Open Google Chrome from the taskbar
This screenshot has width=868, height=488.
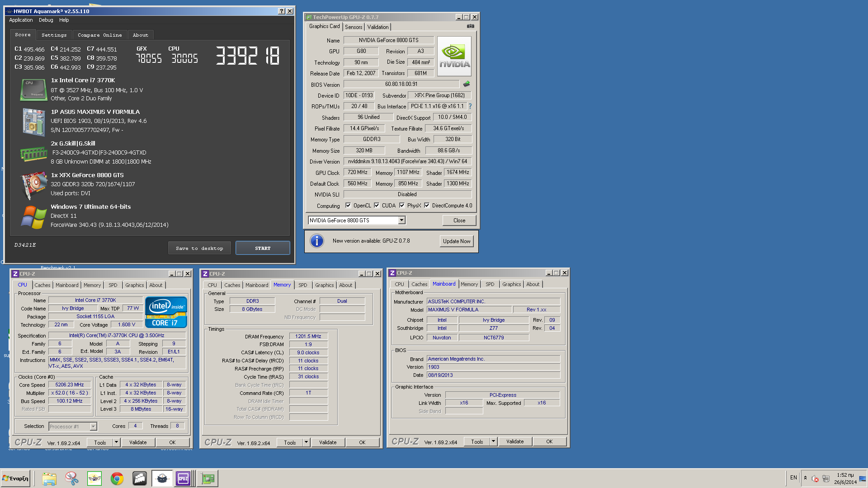(117, 478)
